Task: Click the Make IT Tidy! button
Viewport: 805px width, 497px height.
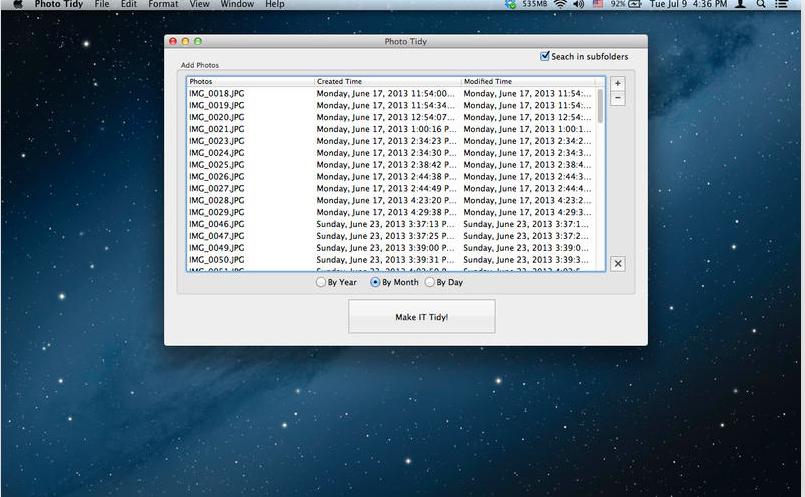Action: point(421,317)
